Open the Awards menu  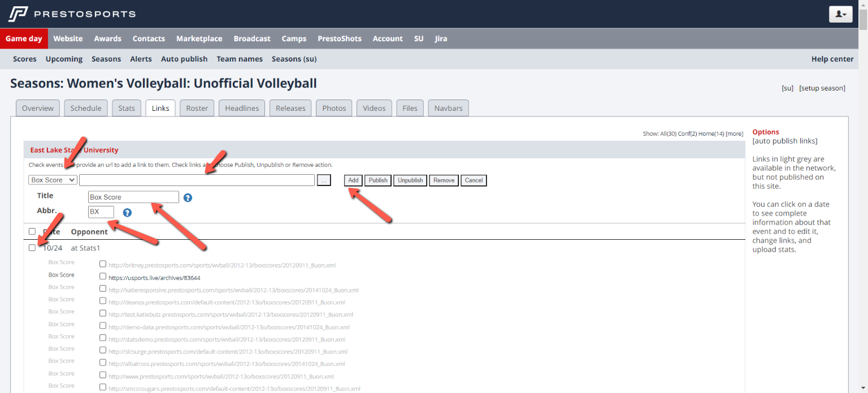[108, 38]
